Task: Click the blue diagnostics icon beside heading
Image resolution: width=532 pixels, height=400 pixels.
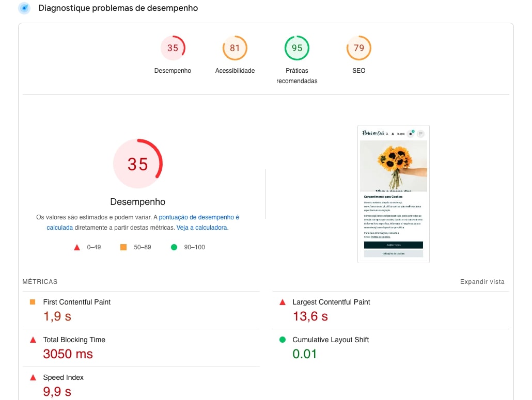Action: coord(24,8)
